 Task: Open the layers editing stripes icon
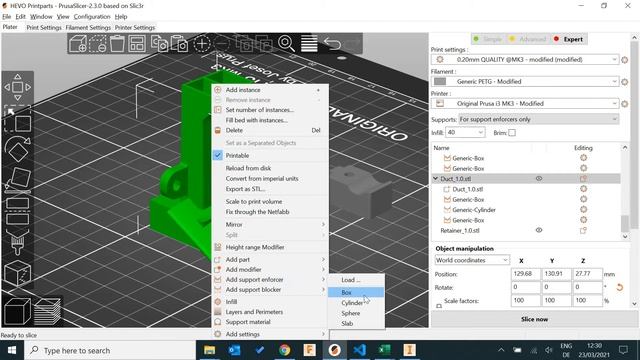(x=309, y=43)
